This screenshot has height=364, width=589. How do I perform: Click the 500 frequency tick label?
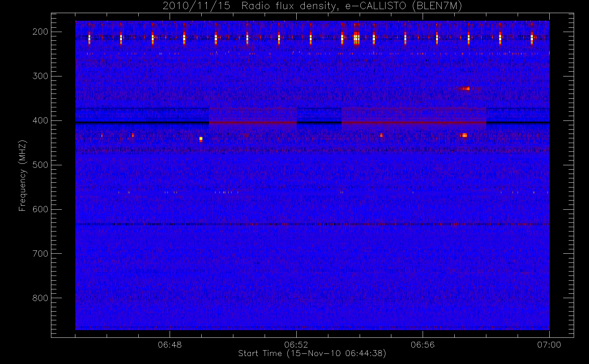point(40,165)
